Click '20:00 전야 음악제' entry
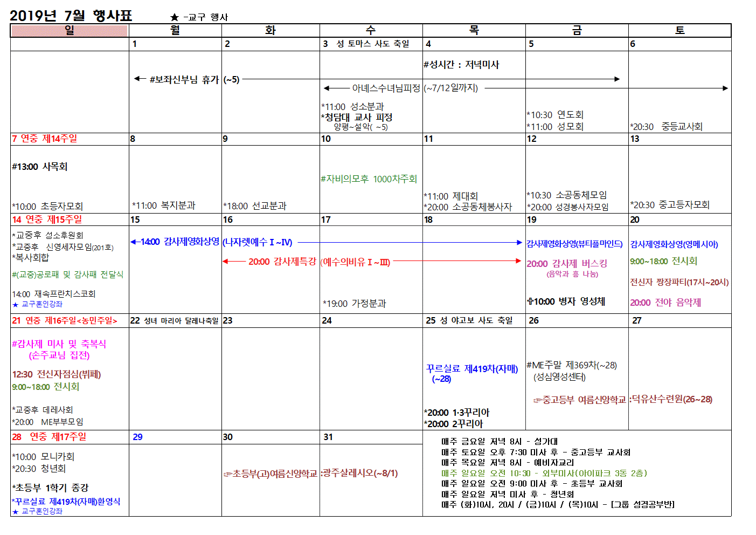 click(665, 303)
